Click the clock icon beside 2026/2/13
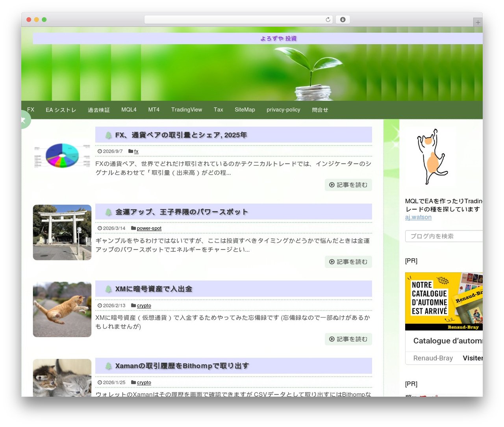This screenshot has width=504, height=427. 100,305
